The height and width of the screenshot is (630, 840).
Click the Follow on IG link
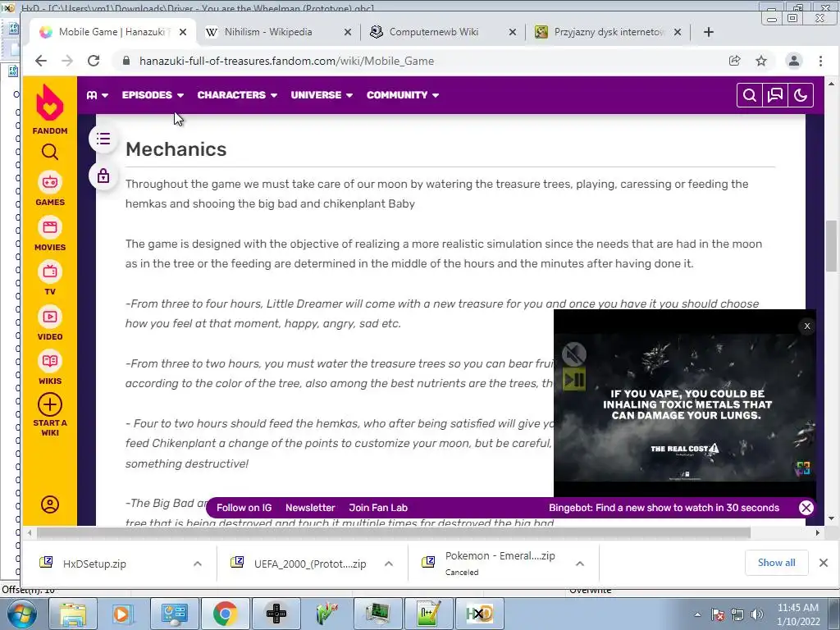(x=244, y=508)
